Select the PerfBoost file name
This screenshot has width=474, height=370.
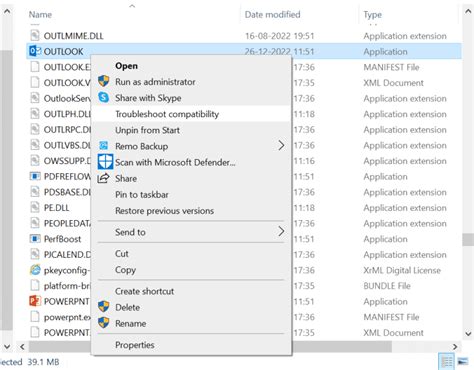tap(62, 239)
